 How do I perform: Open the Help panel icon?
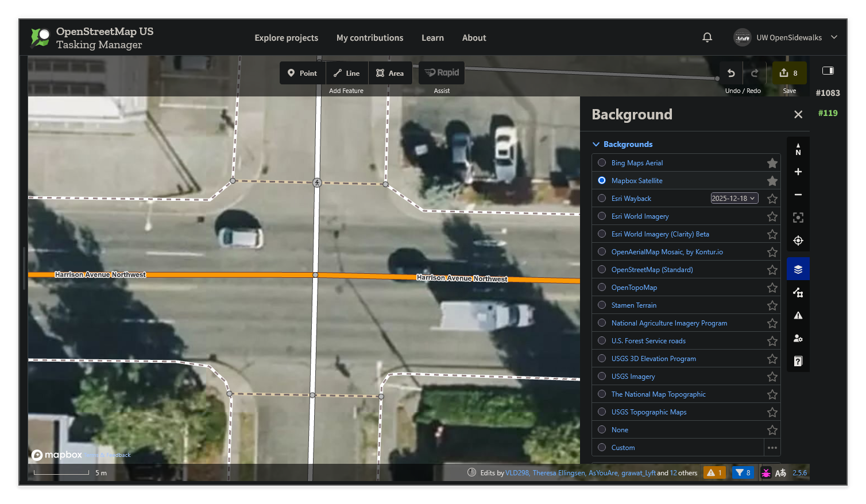click(x=798, y=360)
